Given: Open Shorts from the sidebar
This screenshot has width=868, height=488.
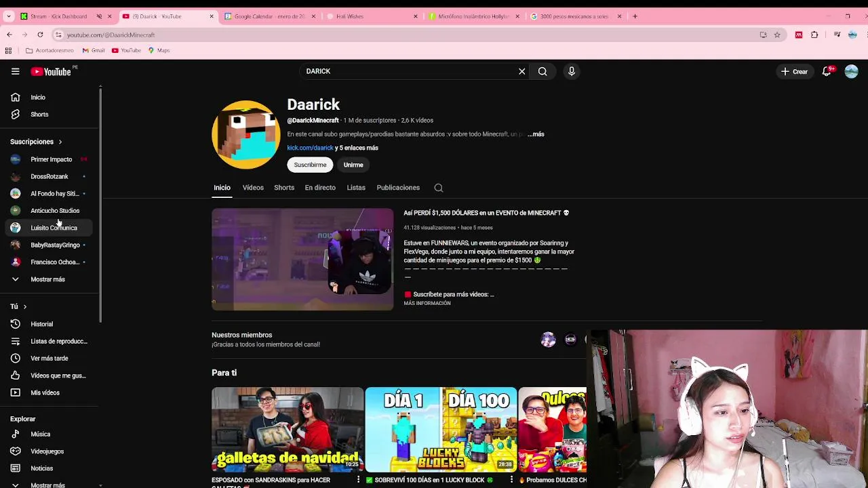Looking at the screenshot, I should click(49, 115).
